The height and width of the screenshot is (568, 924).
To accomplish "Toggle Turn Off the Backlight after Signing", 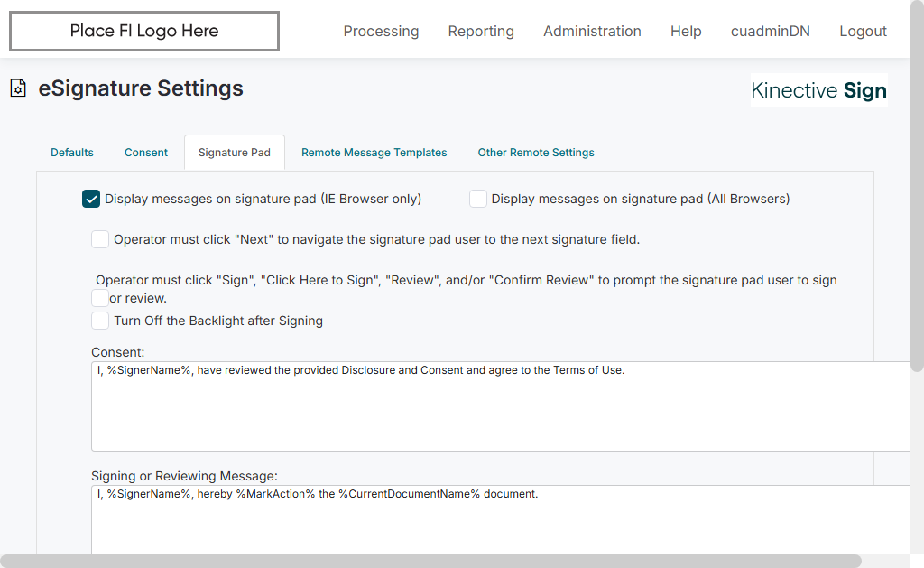I will 100,321.
